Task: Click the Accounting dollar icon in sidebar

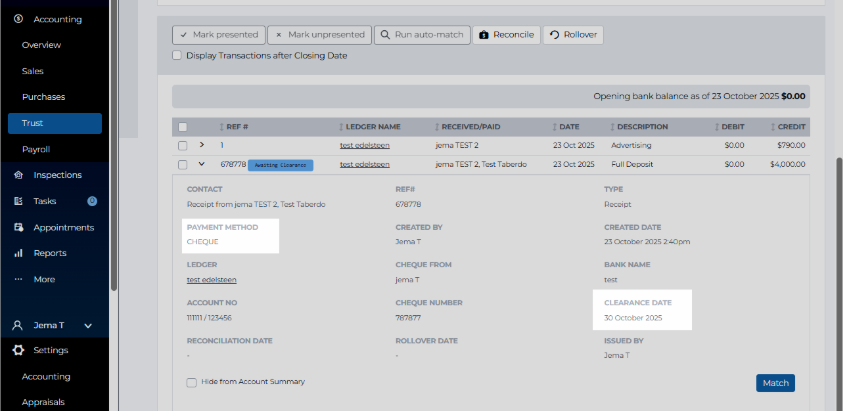Action: (x=18, y=19)
